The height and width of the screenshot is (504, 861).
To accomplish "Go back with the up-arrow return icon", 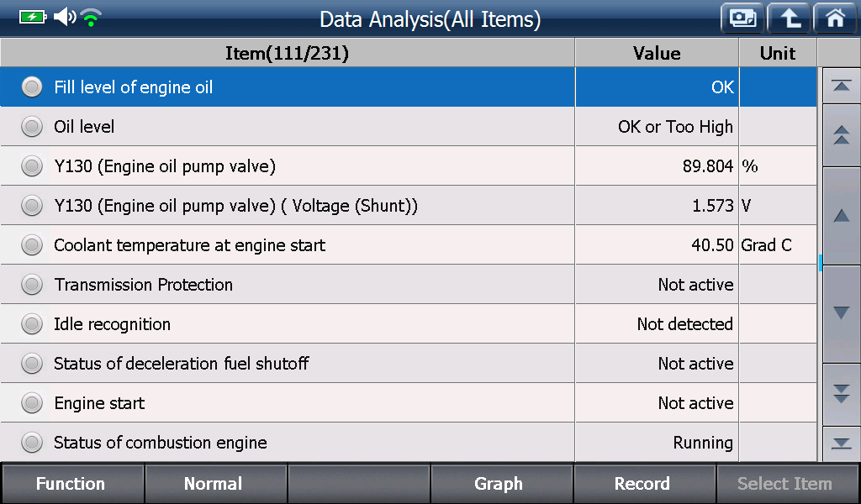I will click(789, 18).
